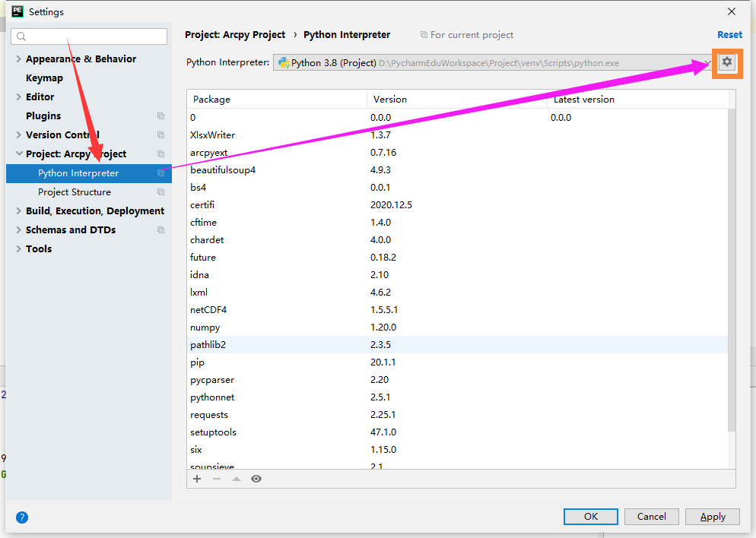Screen dimensions: 756x538
Task: Select the pathlib2 package row
Action: 457,345
